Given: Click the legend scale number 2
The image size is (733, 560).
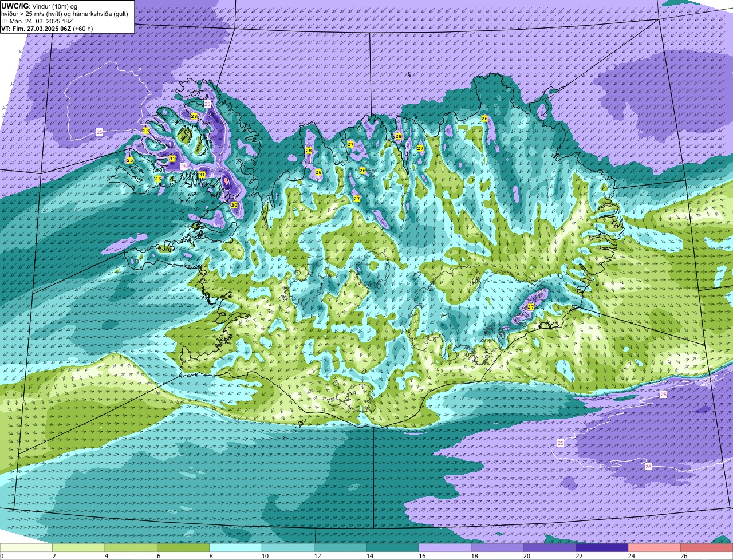Looking at the screenshot, I should (53, 556).
